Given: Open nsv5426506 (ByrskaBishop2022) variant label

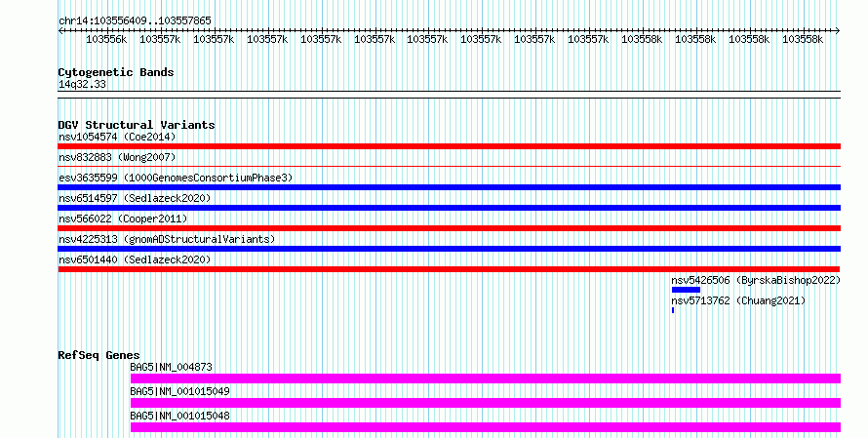Looking at the screenshot, I should 756,280.
